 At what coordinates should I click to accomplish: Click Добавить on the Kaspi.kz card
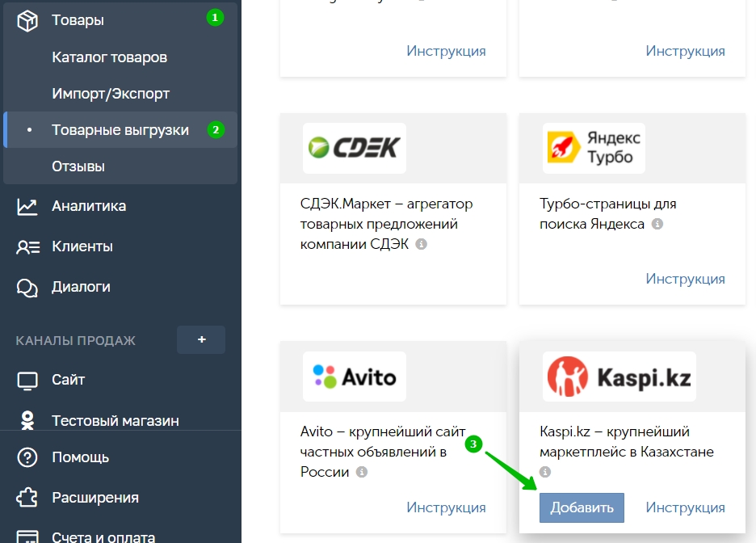(x=582, y=507)
